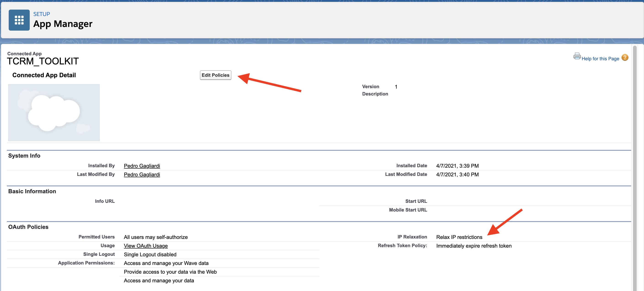644x291 pixels.
Task: Click the System Info section header
Action: [24, 156]
